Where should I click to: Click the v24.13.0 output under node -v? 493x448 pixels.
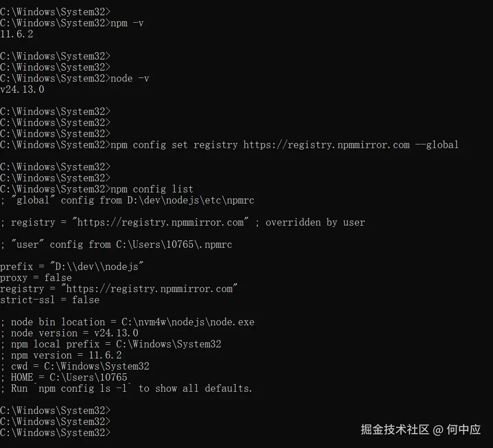(22, 90)
